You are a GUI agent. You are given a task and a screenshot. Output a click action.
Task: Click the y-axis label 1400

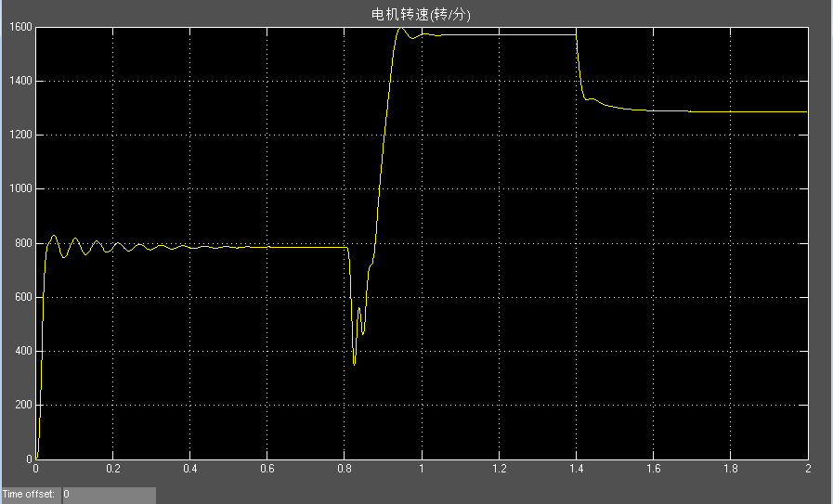[20, 82]
